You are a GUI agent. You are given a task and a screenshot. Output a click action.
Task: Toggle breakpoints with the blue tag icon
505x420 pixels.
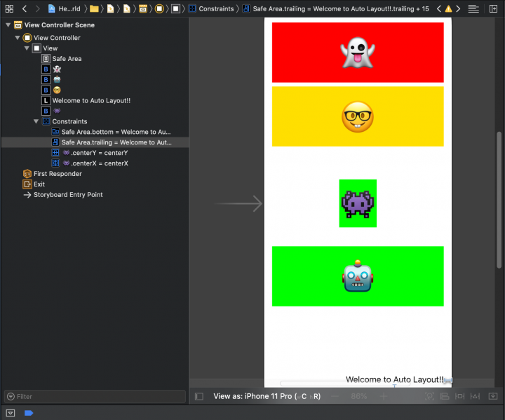tap(29, 413)
